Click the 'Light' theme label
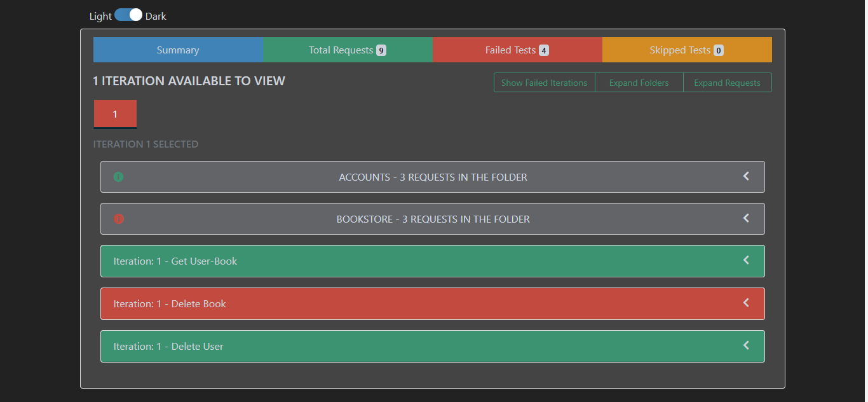 click(100, 16)
